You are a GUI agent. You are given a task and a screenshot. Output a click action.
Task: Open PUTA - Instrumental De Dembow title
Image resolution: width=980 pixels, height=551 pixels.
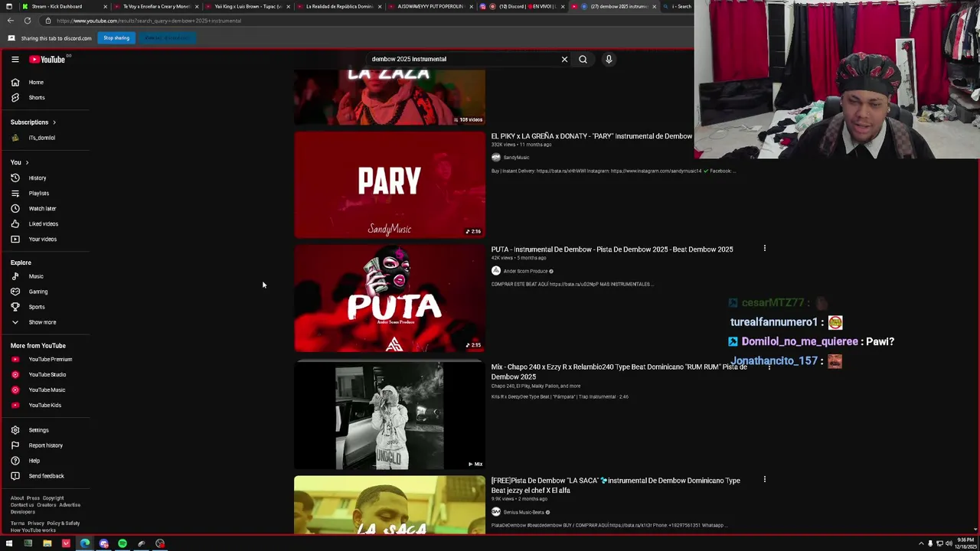[612, 249]
